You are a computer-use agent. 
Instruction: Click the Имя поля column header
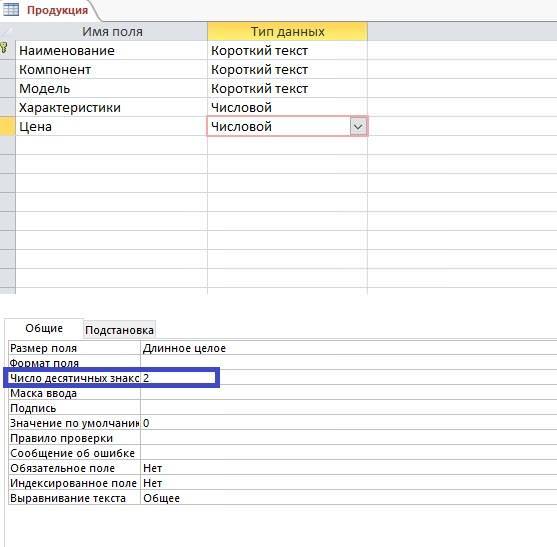point(112,31)
